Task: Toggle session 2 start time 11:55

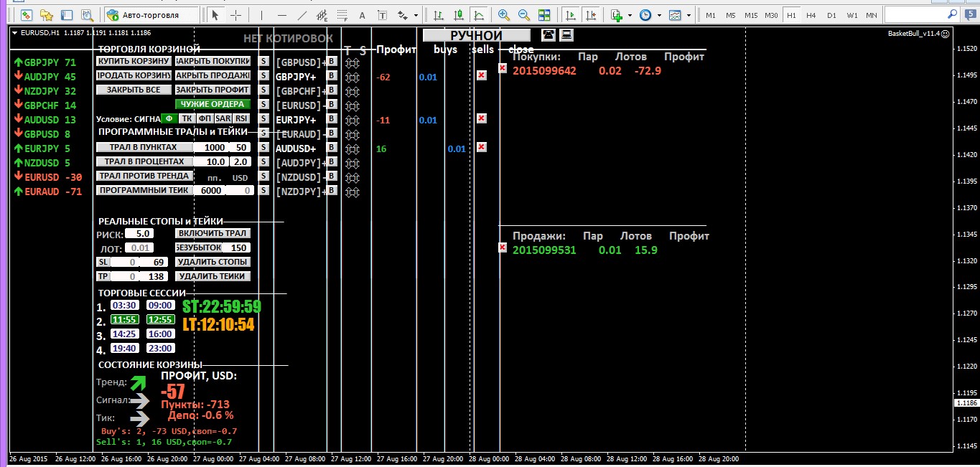Action: (125, 319)
